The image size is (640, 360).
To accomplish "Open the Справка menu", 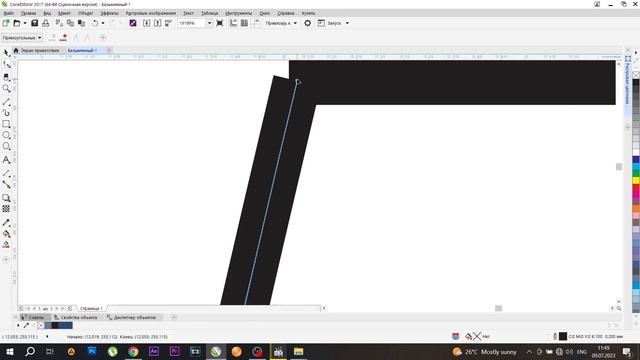I will (x=286, y=13).
